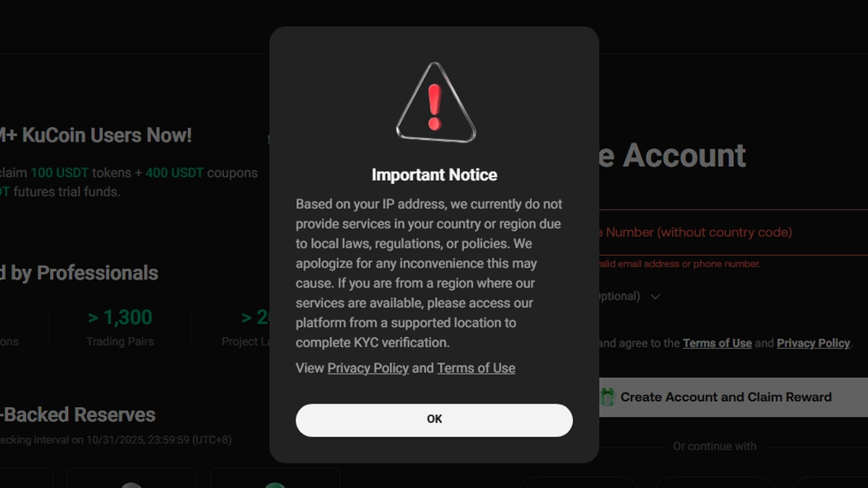Click the 'Or continue with' divider text
Viewport: 868px width, 488px height.
click(714, 446)
